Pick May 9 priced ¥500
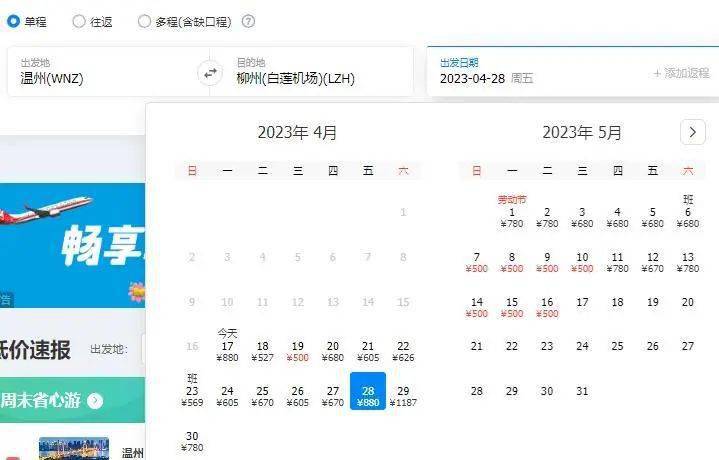This screenshot has width=719, height=460. click(x=547, y=262)
